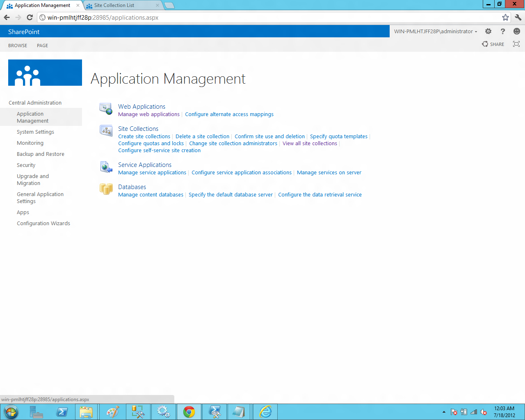This screenshot has width=525, height=420.
Task: Enter focus mode via the full-screen icon
Action: pyautogui.click(x=516, y=44)
